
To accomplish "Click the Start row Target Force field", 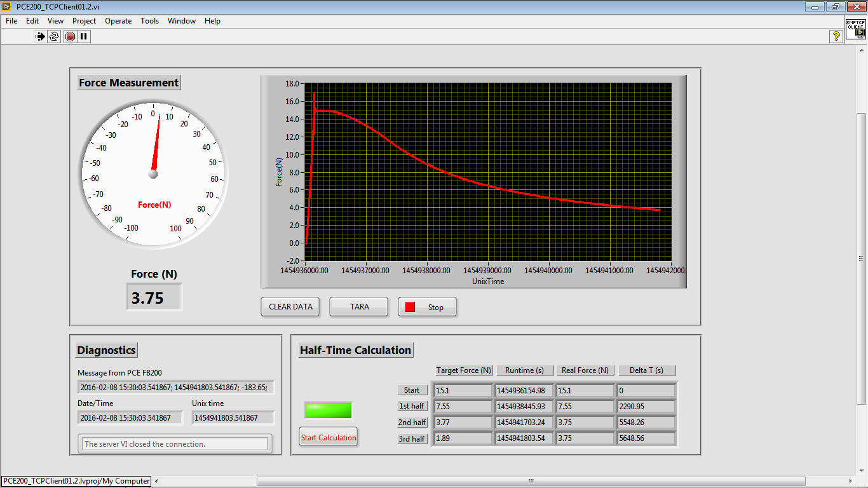I will (463, 390).
